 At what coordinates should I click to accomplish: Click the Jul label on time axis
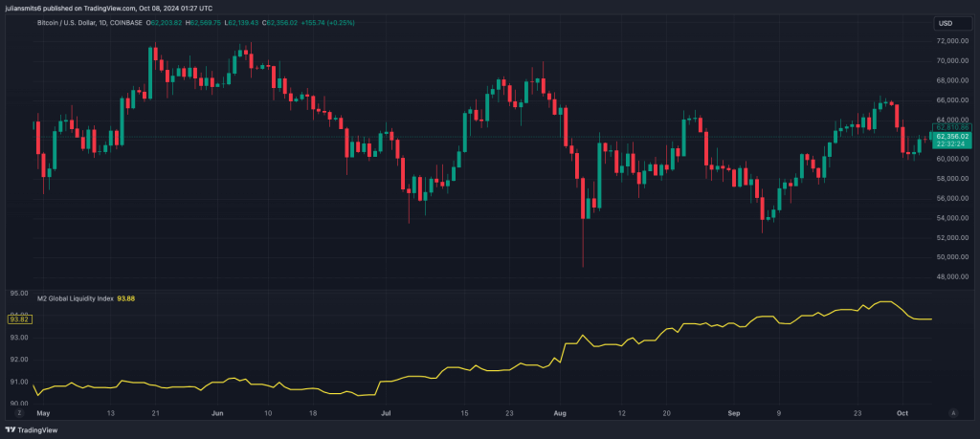387,413
